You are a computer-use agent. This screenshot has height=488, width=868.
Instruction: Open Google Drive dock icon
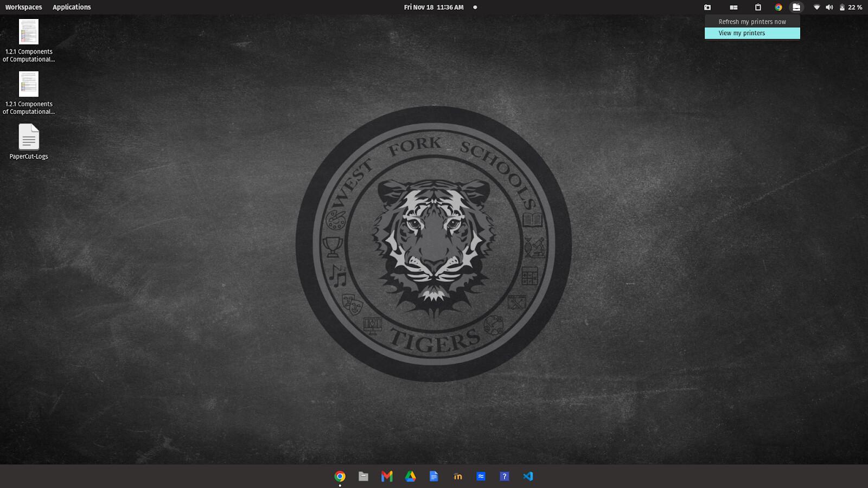[x=410, y=476]
